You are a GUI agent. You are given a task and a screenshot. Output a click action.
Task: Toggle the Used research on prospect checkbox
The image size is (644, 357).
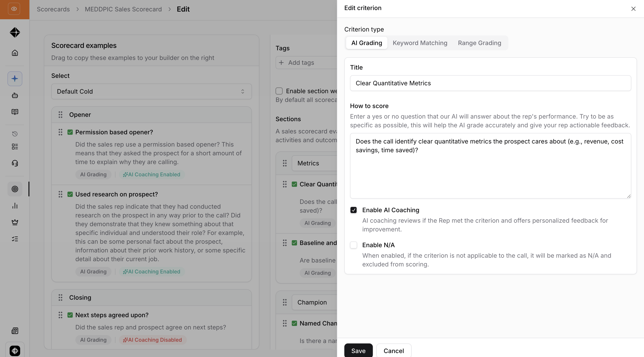pos(70,194)
